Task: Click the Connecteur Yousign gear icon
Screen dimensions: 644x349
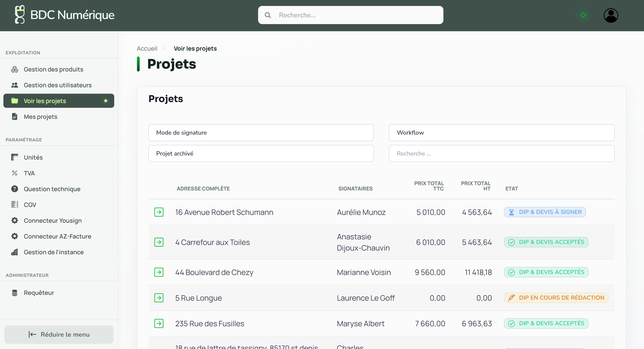Action: [x=14, y=220]
